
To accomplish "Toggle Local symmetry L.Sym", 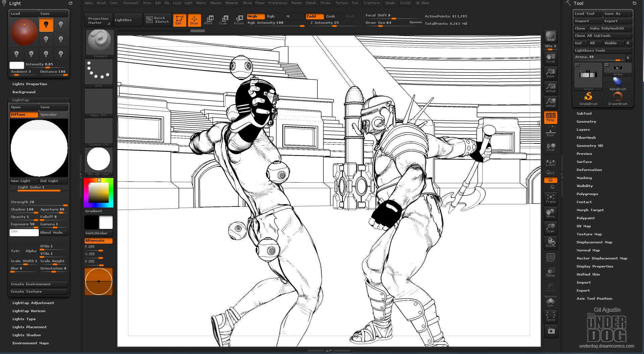I will [550, 162].
